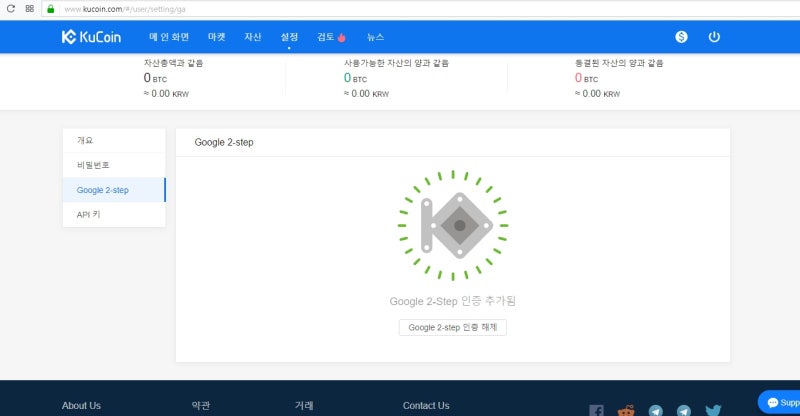
Task: Click the 약관 footer heading
Action: [x=201, y=406]
